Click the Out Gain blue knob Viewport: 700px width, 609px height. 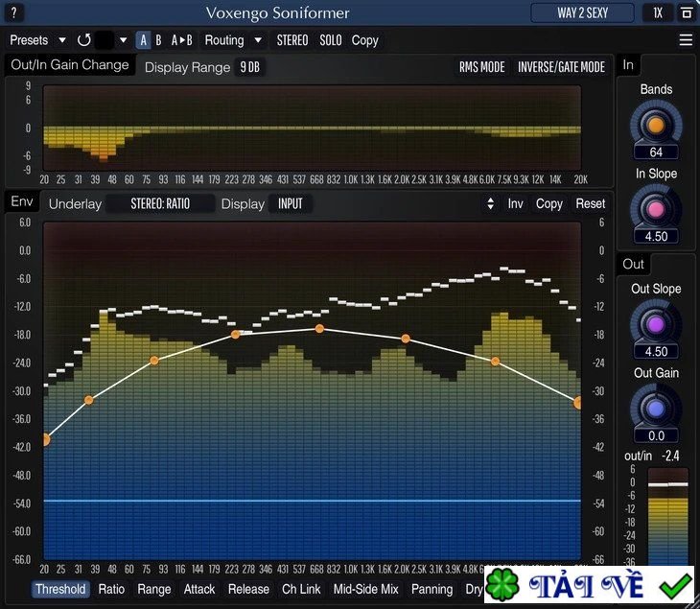click(x=656, y=409)
